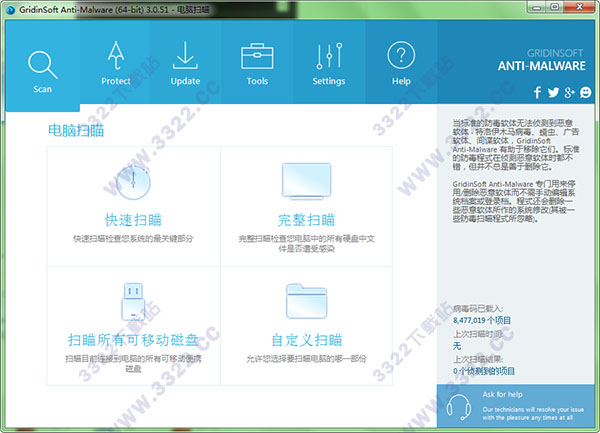Screen dimensions: 600x433
Task: Click the GridinSoft app icon in title bar
Action: (11, 10)
